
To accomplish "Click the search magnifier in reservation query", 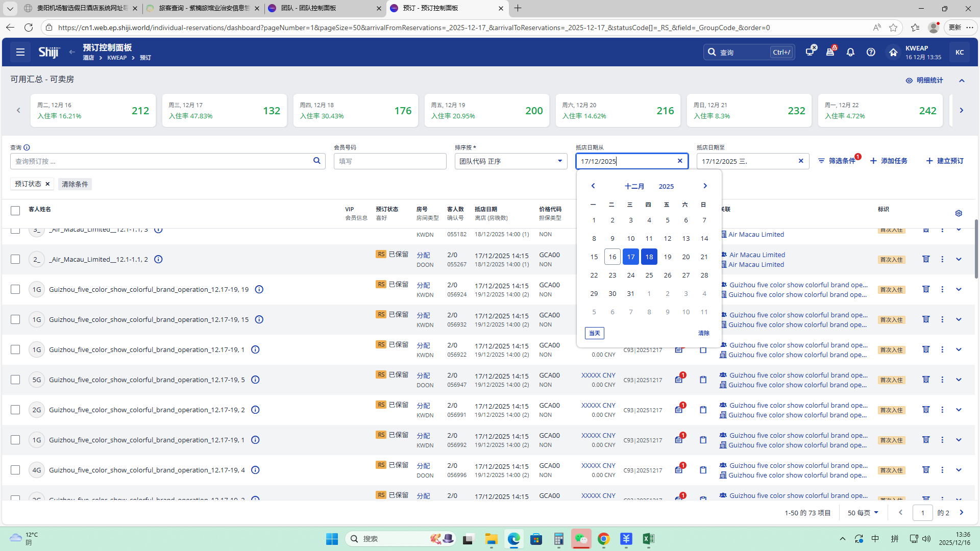I will [x=316, y=161].
